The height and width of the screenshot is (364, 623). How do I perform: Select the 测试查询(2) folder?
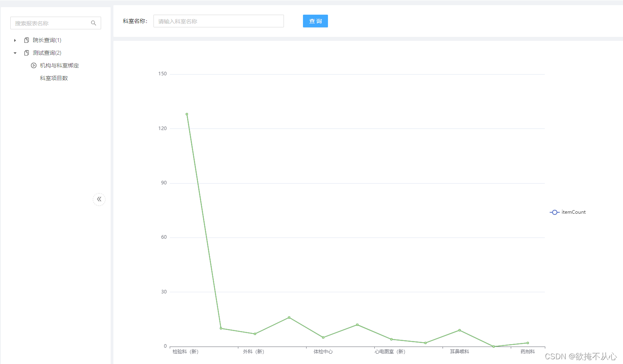pyautogui.click(x=47, y=53)
